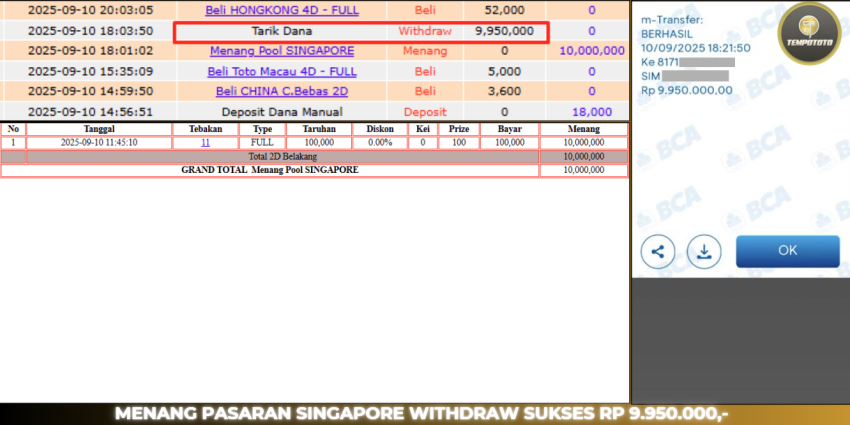Click the Menang credit value 10,000,000 in history
The image size is (850, 425).
coord(592,51)
